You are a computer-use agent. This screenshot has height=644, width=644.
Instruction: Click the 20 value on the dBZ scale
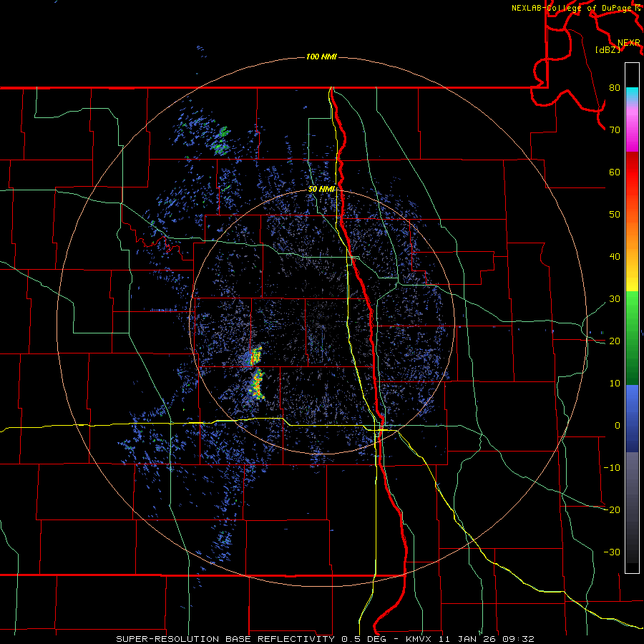[615, 341]
